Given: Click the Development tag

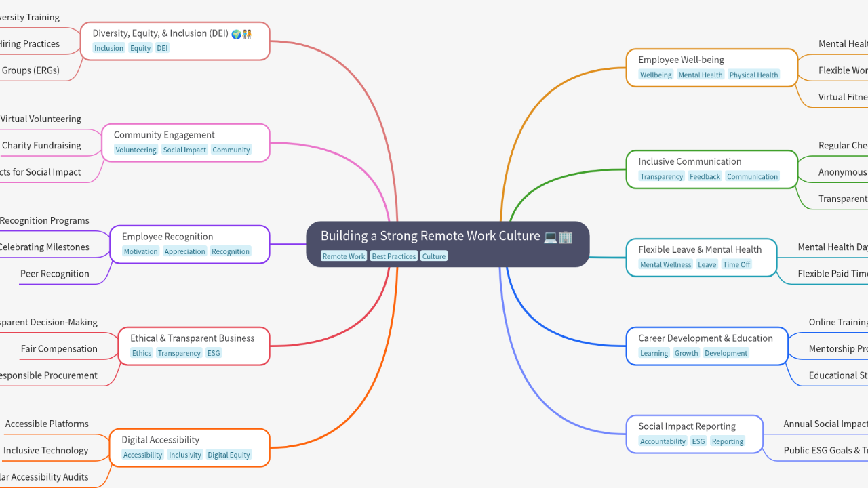Looking at the screenshot, I should tap(726, 353).
